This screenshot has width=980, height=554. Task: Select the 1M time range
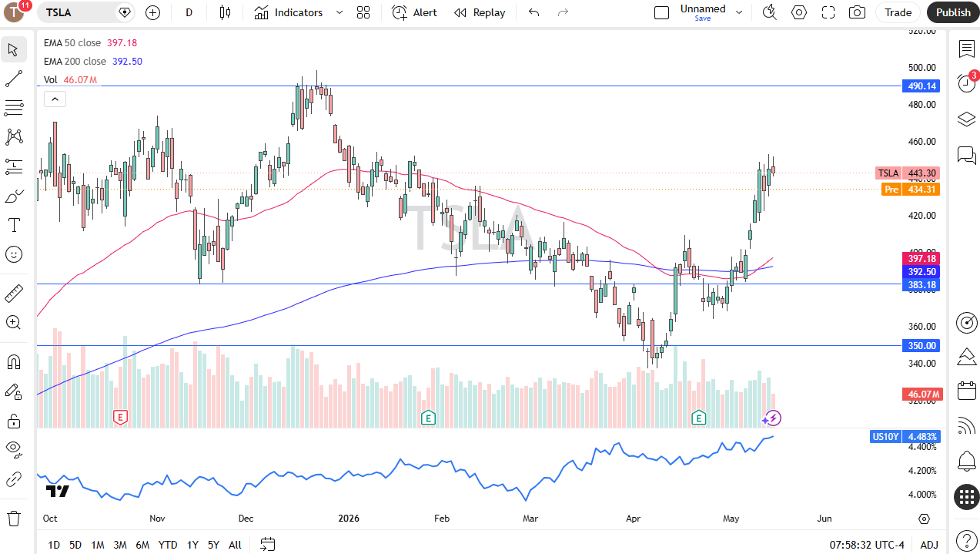click(98, 545)
